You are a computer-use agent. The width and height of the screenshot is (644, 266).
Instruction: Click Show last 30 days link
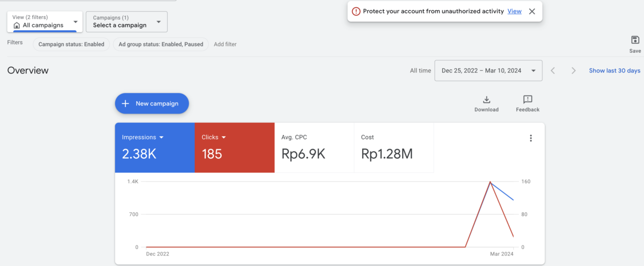(x=614, y=71)
